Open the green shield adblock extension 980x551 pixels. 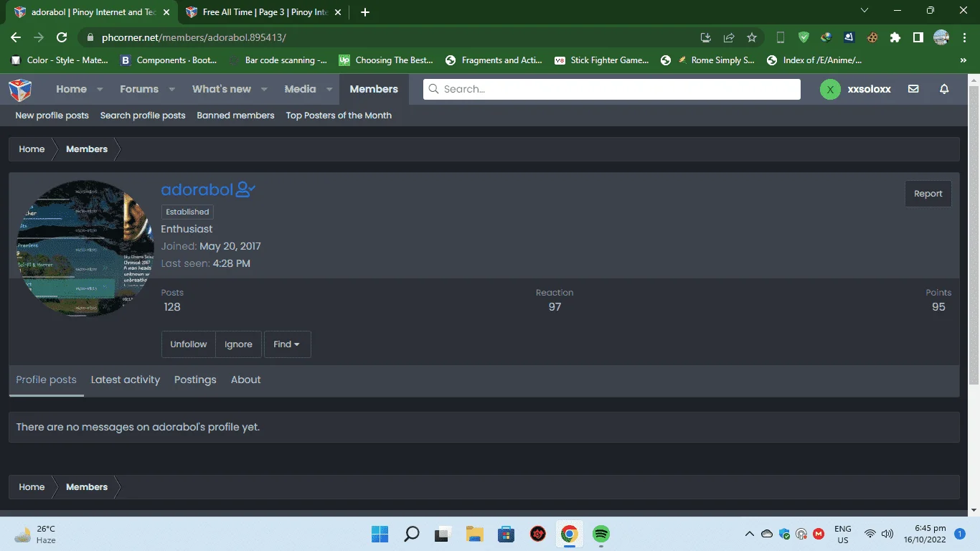(804, 37)
